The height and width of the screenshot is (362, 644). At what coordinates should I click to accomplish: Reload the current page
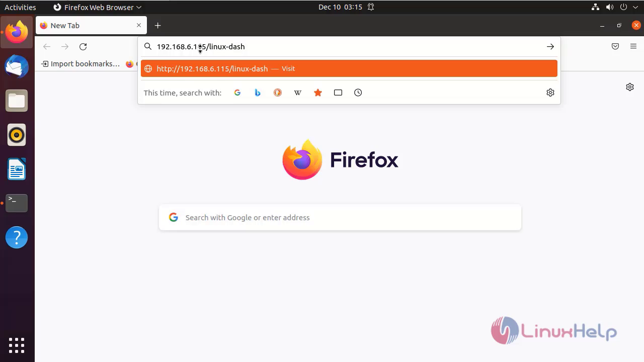click(x=83, y=47)
